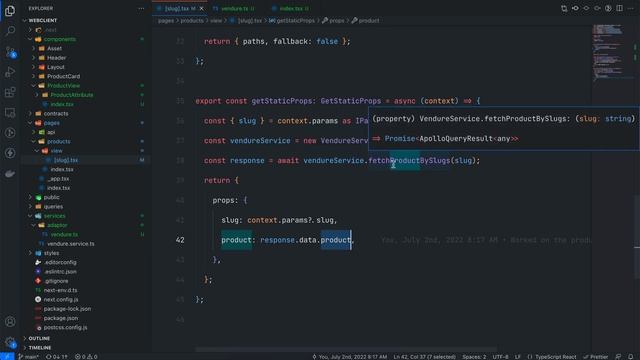Open the Explorer view in activity bar
640x360 pixels.
(x=10, y=11)
